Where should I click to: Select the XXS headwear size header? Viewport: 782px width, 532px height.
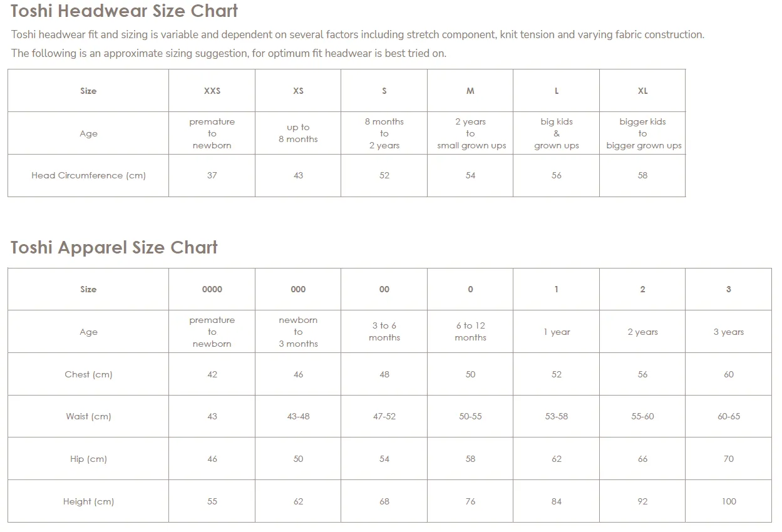(x=212, y=91)
